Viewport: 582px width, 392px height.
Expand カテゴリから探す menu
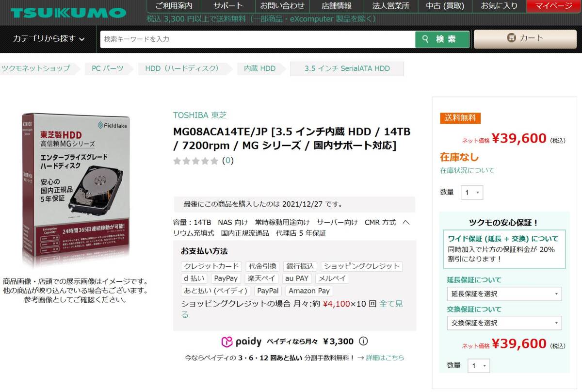(x=49, y=39)
